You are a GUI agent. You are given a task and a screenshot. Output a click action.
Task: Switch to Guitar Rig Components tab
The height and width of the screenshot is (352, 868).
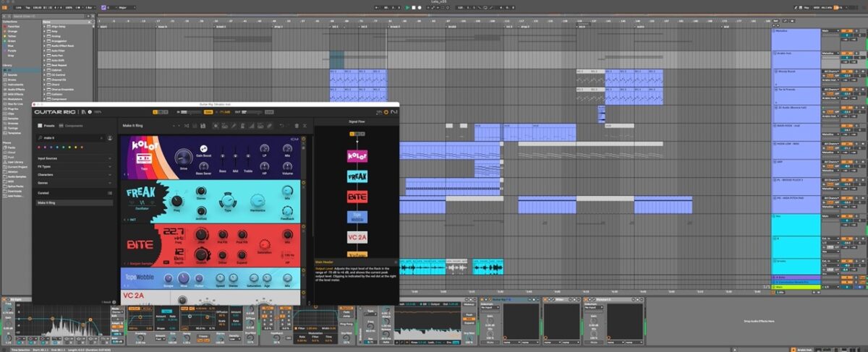pos(71,126)
